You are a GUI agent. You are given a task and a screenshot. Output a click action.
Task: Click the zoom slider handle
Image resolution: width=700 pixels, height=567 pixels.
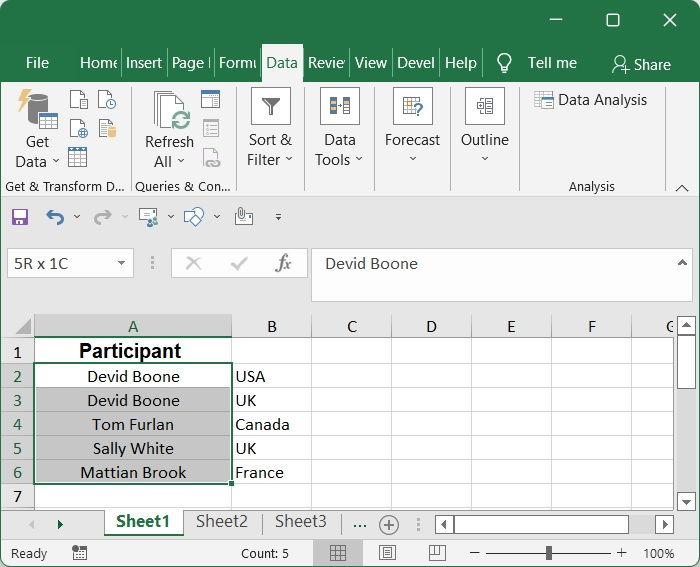tap(549, 553)
